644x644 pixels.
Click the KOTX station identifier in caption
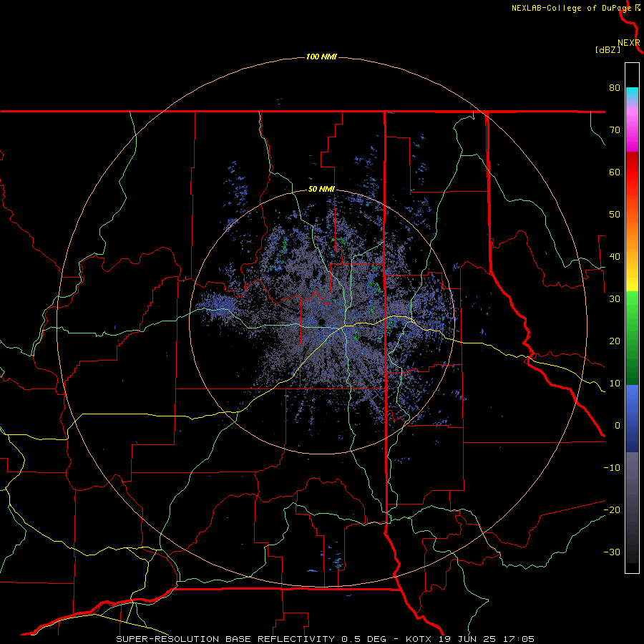[419, 639]
